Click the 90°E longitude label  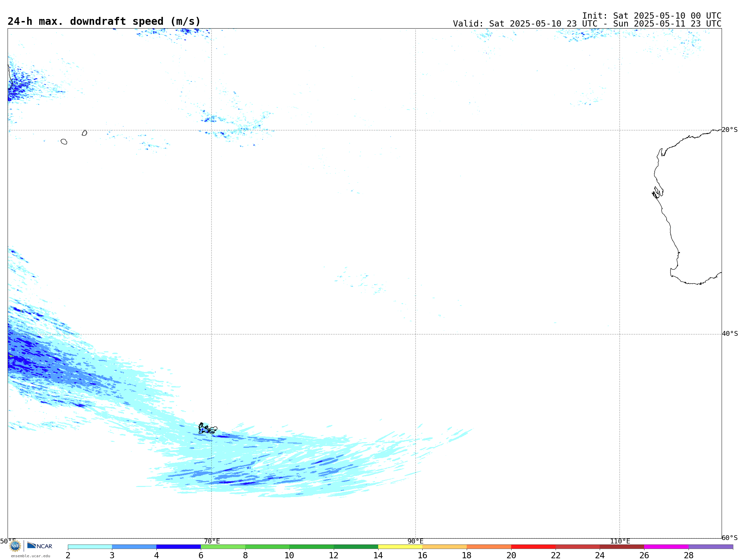(415, 541)
